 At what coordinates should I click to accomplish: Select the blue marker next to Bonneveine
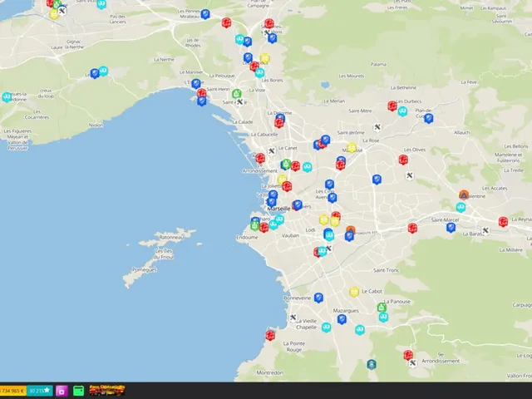click(318, 298)
